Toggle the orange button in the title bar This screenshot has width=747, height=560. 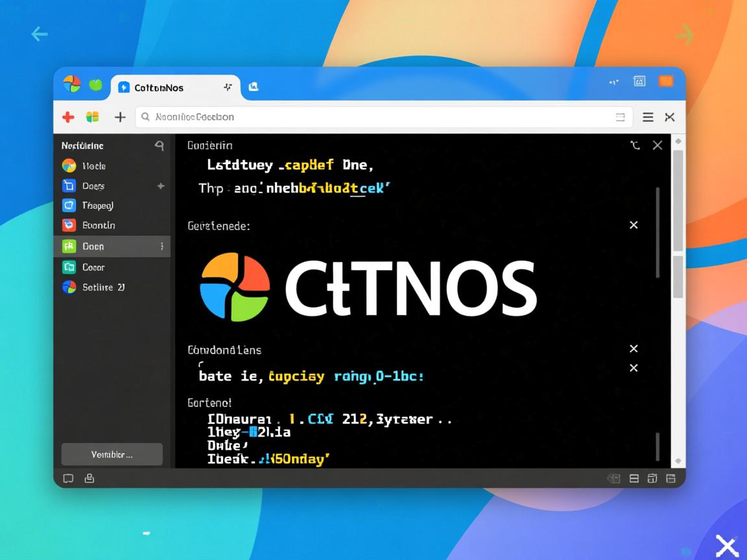point(666,82)
